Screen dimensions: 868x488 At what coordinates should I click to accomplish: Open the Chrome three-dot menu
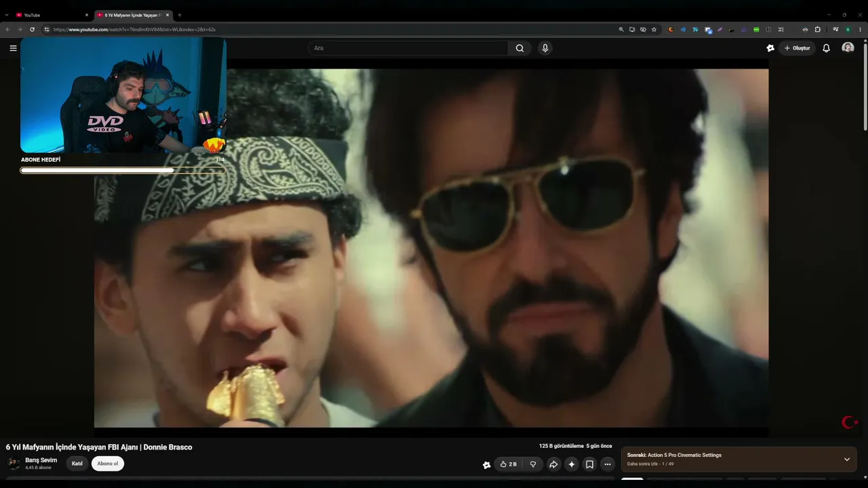pos(861,29)
